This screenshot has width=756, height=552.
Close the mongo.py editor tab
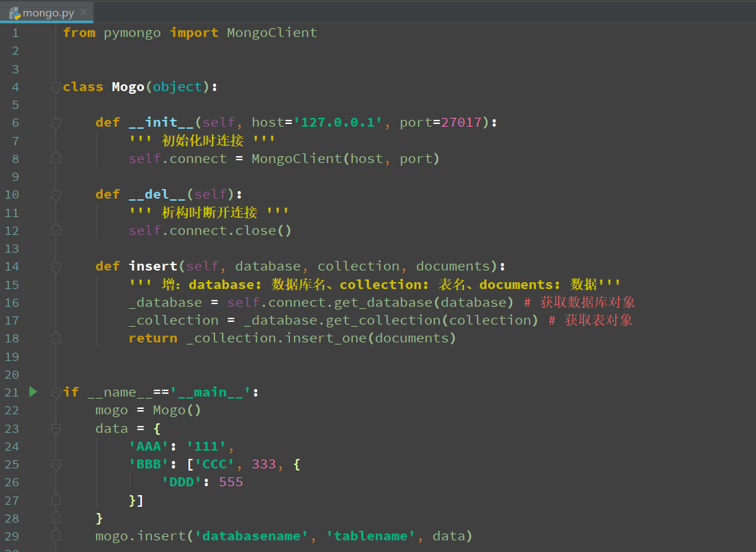[84, 12]
